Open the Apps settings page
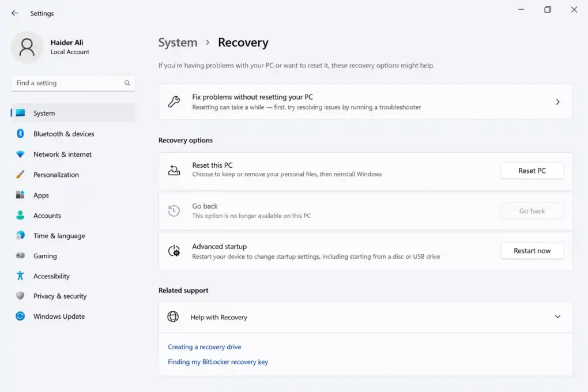Screen dimensions: 588x392 point(73,195)
